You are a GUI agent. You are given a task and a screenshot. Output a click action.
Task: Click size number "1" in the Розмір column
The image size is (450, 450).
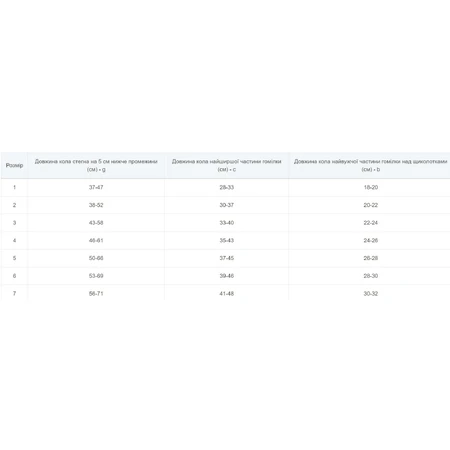click(14, 187)
